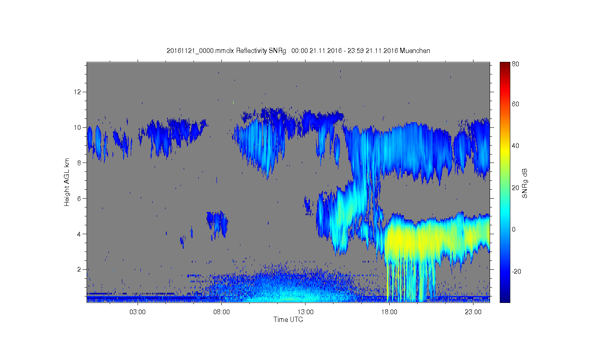Screen dimensions: 607x364
Task: Click the colorbar's positive 20 dB tick label
Action: (x=516, y=188)
